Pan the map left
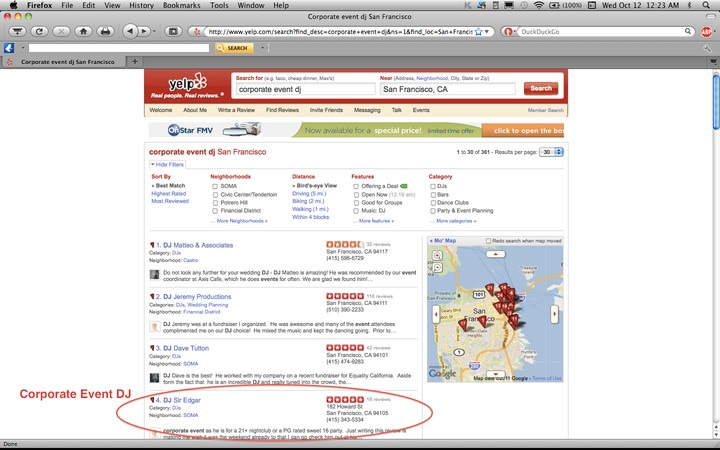This screenshot has height=450, width=720. click(x=435, y=315)
